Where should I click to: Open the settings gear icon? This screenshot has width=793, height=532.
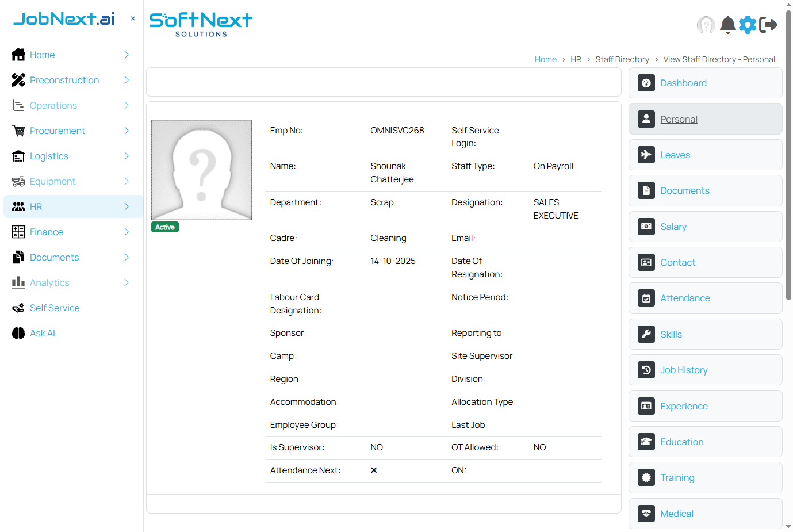coord(748,25)
